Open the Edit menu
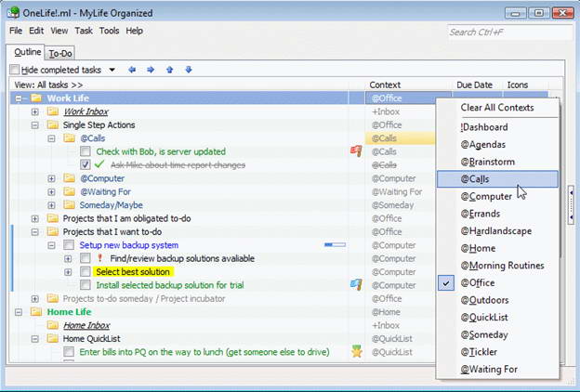This screenshot has width=580, height=392. pos(36,31)
